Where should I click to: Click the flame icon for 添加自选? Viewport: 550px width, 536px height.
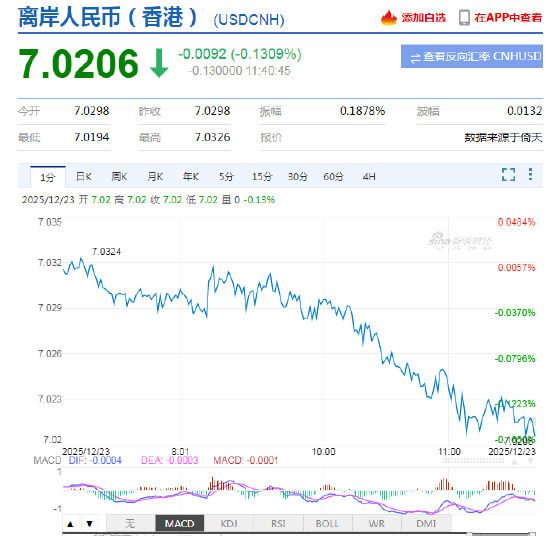tap(389, 18)
